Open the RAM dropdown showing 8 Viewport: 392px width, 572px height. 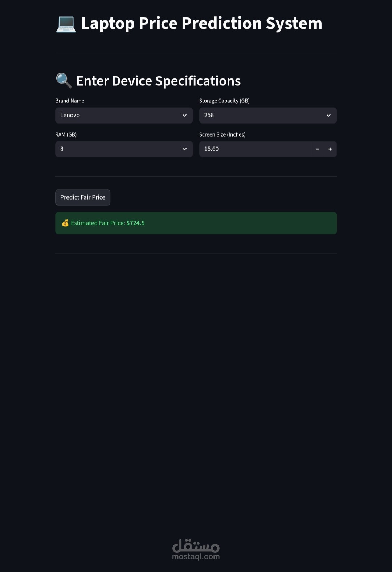click(120, 149)
